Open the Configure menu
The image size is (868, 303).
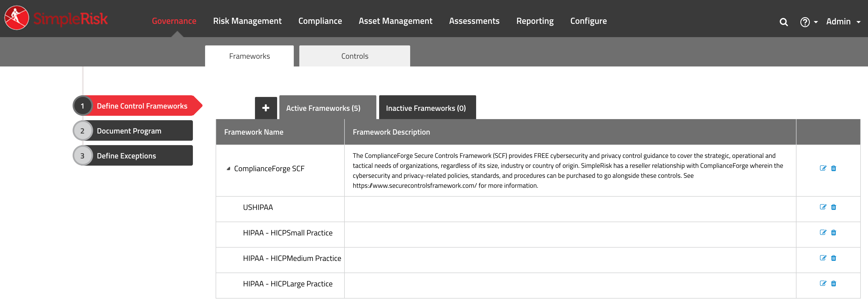tap(588, 21)
